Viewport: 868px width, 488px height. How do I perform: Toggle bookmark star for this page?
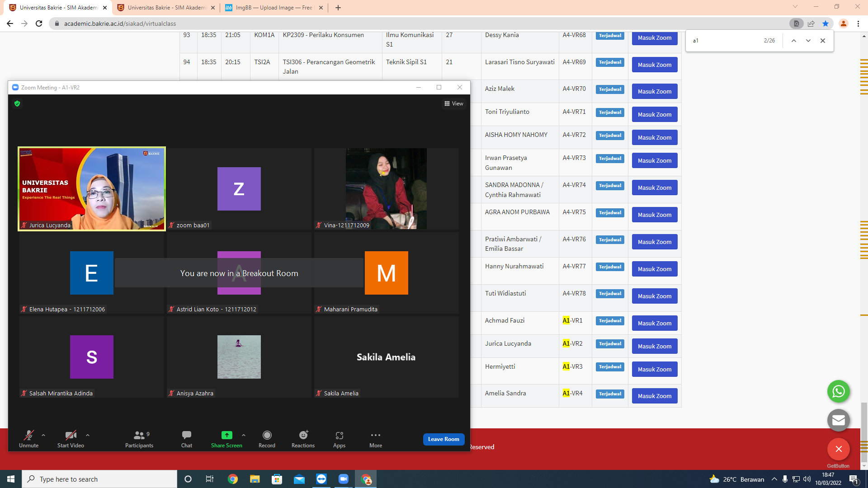[x=826, y=23]
